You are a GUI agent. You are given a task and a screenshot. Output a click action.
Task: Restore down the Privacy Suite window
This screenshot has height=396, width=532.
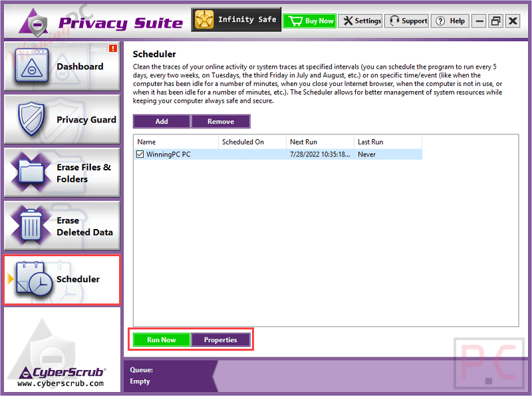[x=495, y=21]
